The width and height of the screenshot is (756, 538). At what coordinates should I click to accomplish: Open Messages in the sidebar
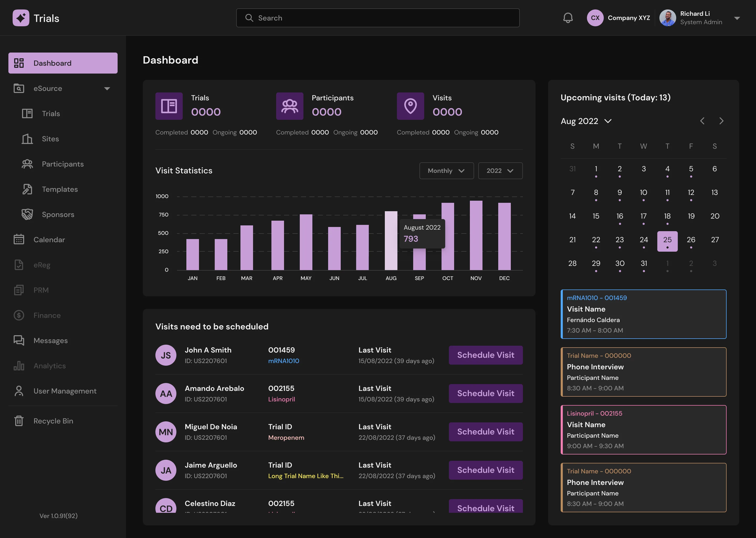coord(50,340)
